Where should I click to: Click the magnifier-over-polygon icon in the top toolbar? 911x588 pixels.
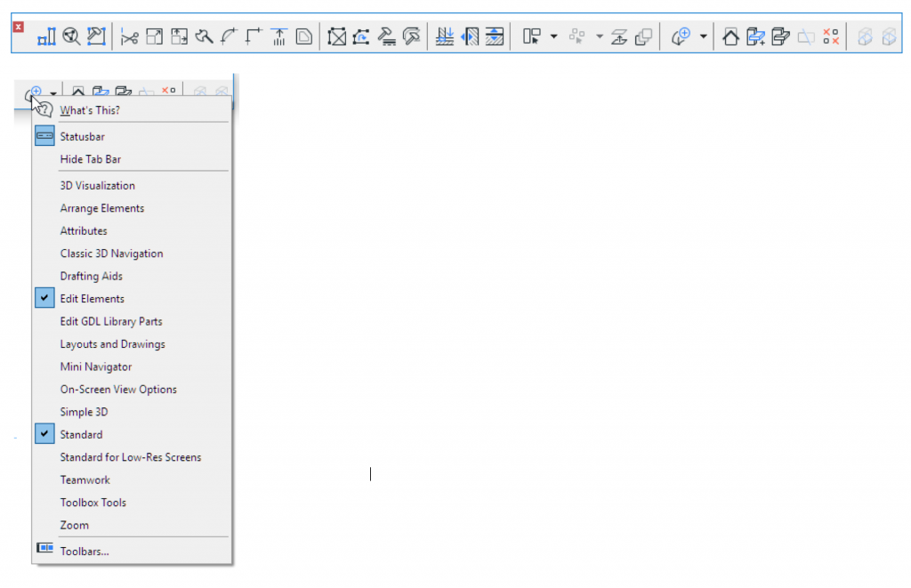pos(71,37)
